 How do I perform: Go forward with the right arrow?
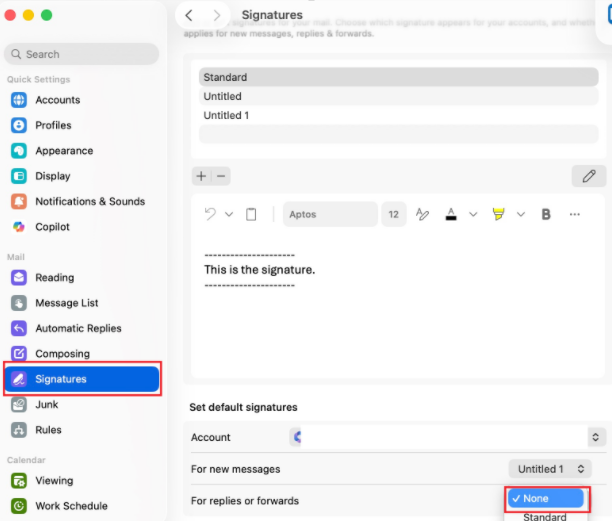(217, 15)
